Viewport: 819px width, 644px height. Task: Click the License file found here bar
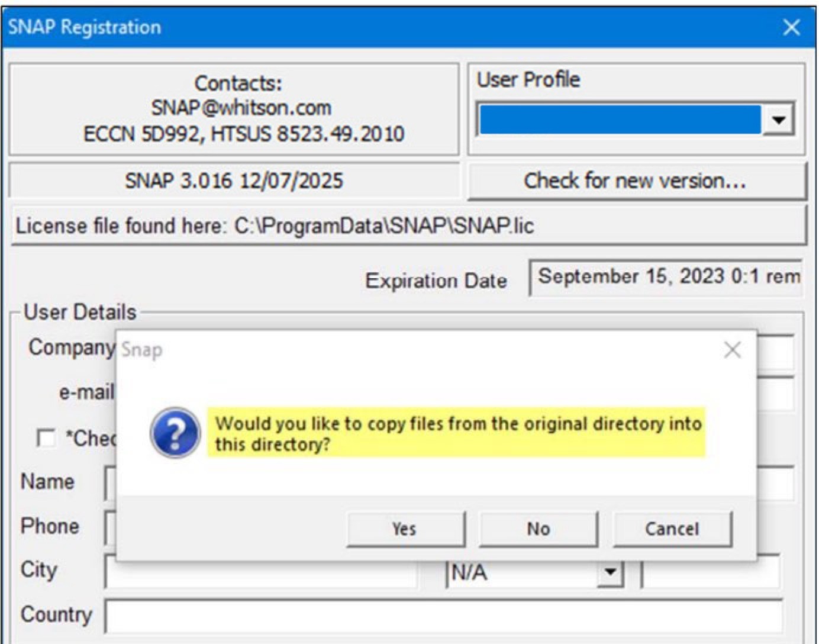point(408,226)
